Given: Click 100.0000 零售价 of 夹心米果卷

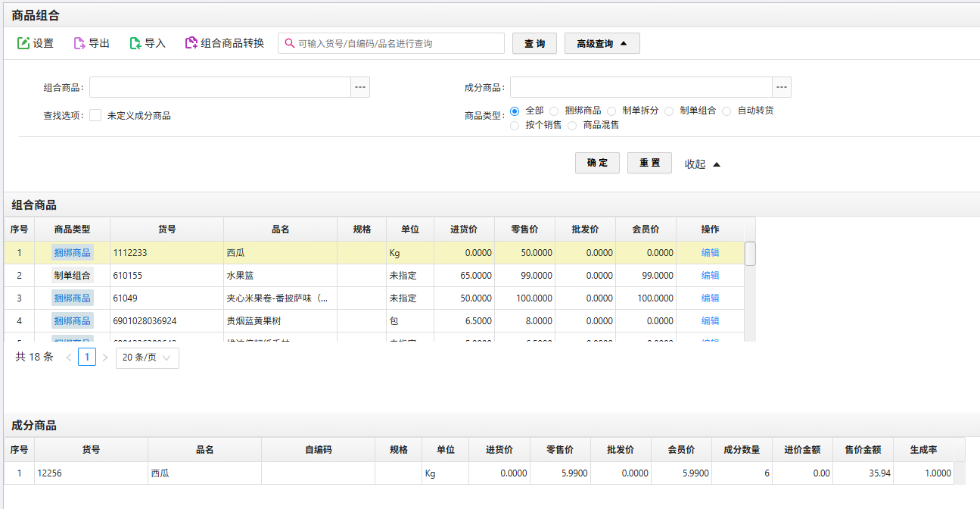Looking at the screenshot, I should point(525,298).
